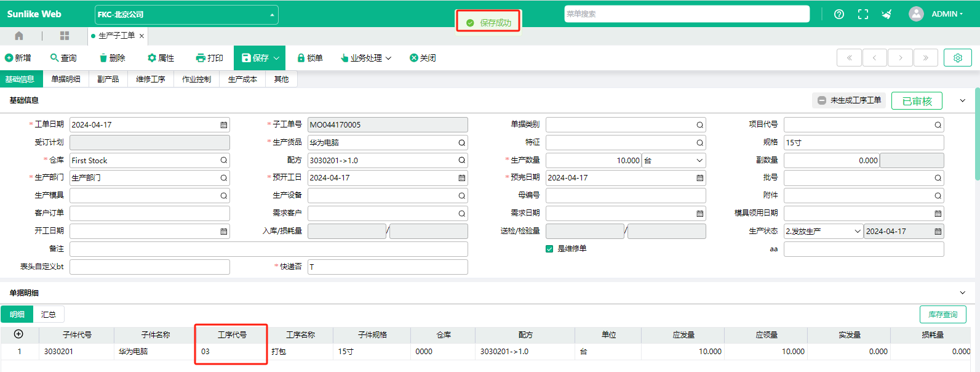
Task: Switch to the 单据明细 tab
Action: (66, 79)
